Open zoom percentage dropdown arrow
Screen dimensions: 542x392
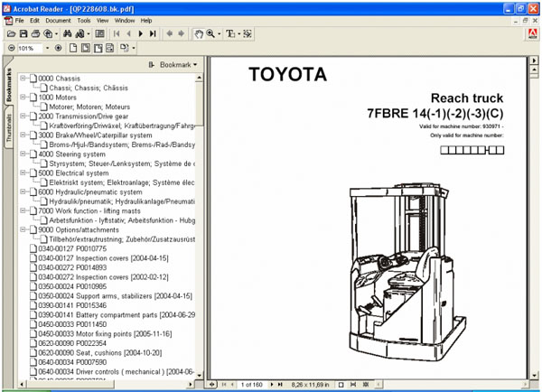47,48
